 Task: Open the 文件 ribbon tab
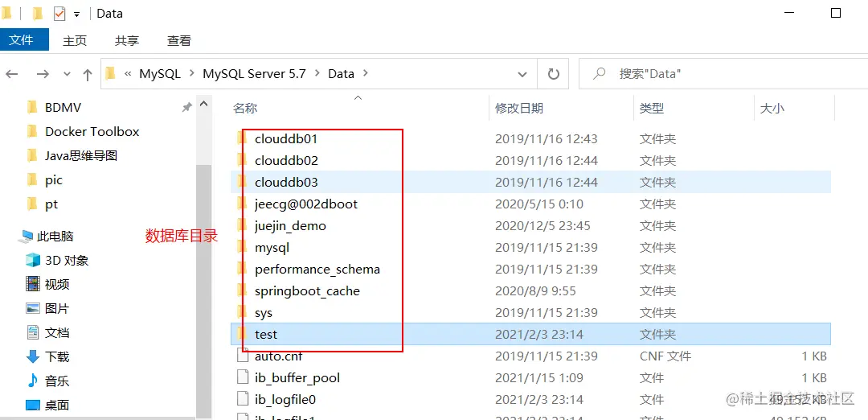pos(23,40)
